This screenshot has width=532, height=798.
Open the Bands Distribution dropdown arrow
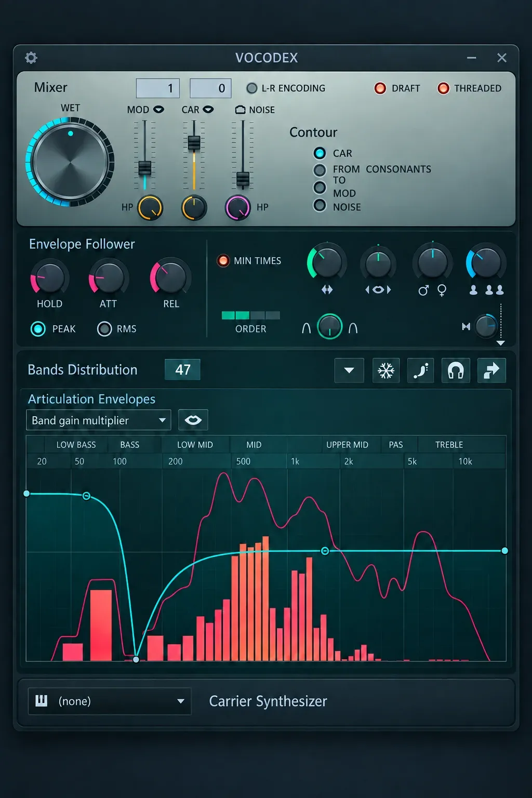pyautogui.click(x=349, y=370)
